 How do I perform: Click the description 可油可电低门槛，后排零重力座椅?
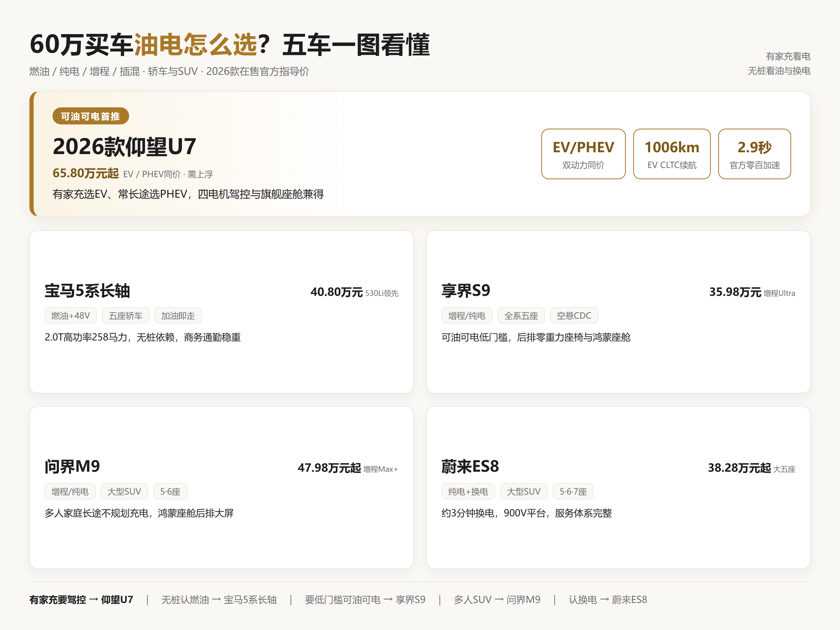click(536, 337)
